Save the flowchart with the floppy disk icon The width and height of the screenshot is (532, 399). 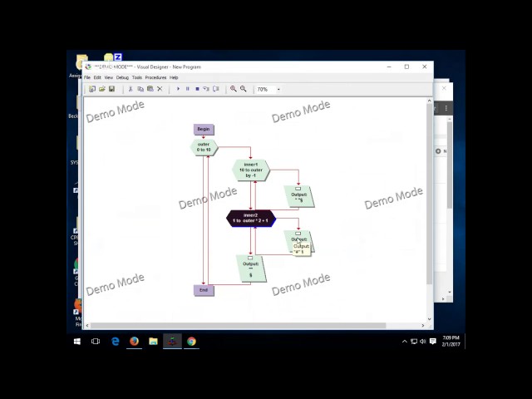111,89
